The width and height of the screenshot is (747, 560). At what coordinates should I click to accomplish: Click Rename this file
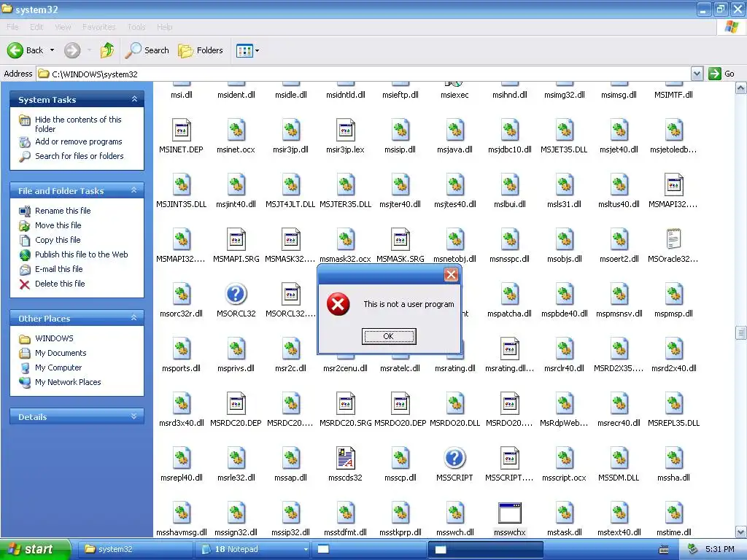[x=63, y=211]
